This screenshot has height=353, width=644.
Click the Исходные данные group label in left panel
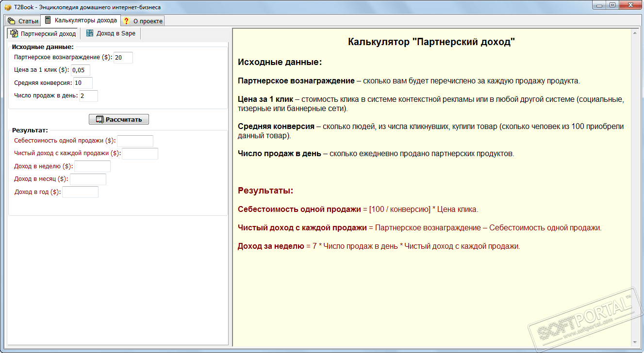(x=43, y=47)
